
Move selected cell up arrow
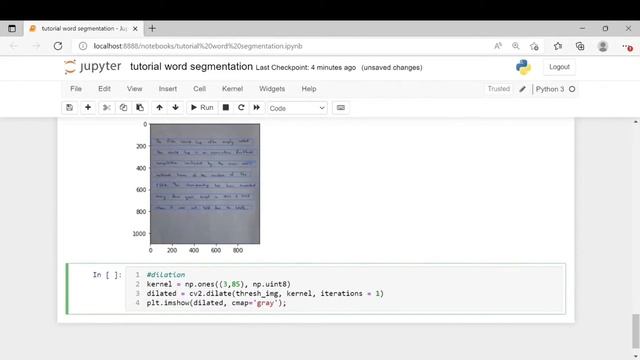159,108
